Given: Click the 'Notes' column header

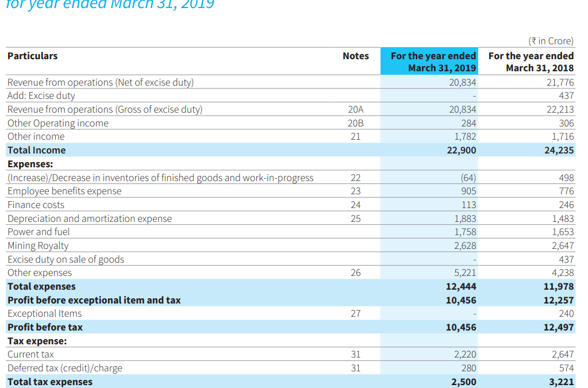Looking at the screenshot, I should [x=355, y=56].
